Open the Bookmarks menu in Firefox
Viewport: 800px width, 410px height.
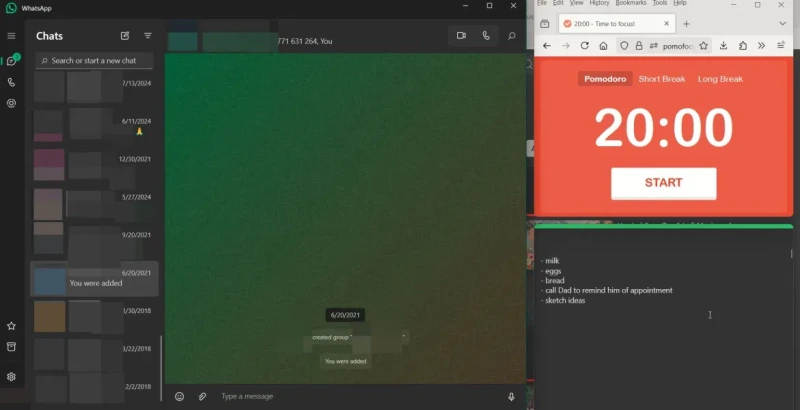click(631, 3)
